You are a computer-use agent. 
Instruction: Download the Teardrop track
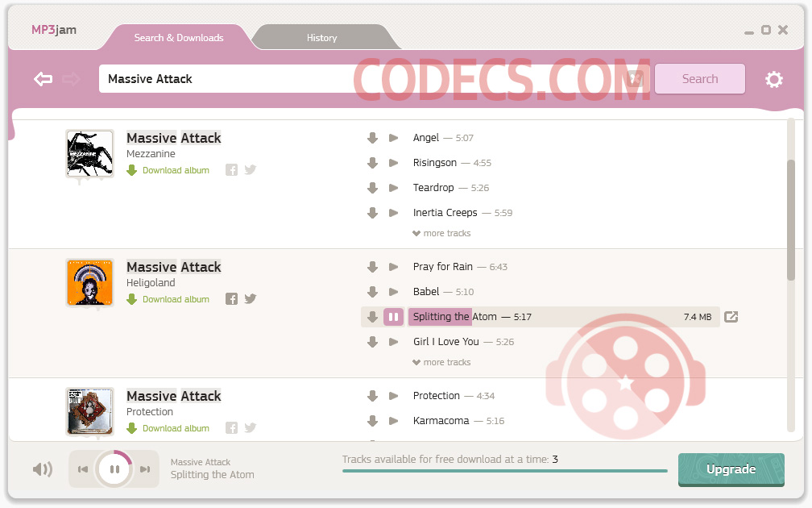point(372,188)
